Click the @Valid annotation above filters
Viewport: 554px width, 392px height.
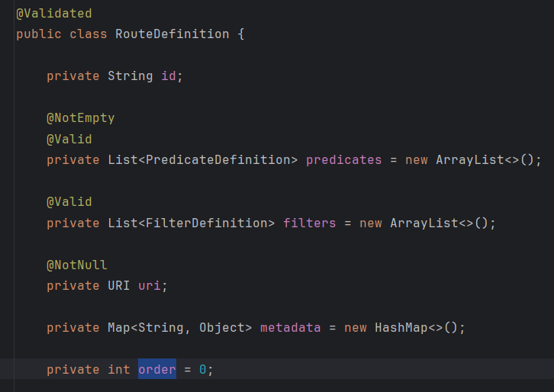coord(69,202)
